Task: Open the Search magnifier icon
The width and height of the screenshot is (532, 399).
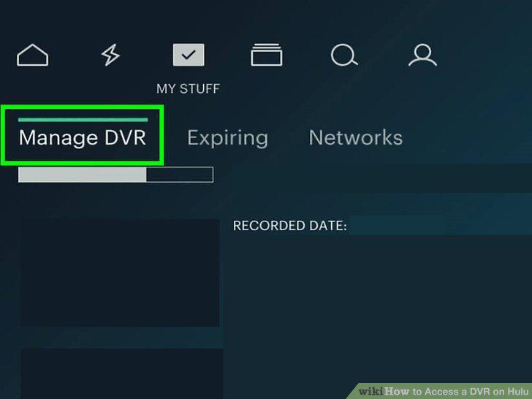Action: [x=344, y=55]
